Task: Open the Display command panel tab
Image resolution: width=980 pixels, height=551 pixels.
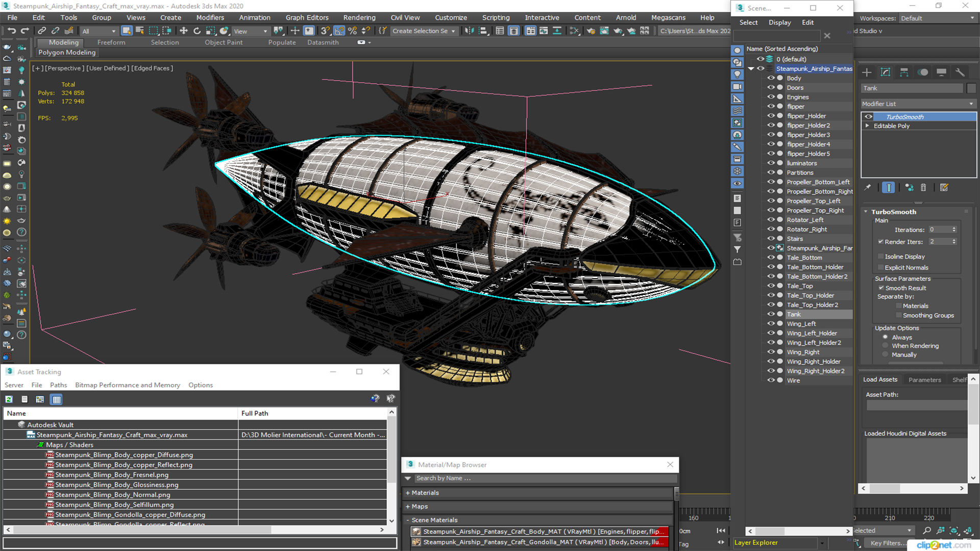Action: point(941,72)
